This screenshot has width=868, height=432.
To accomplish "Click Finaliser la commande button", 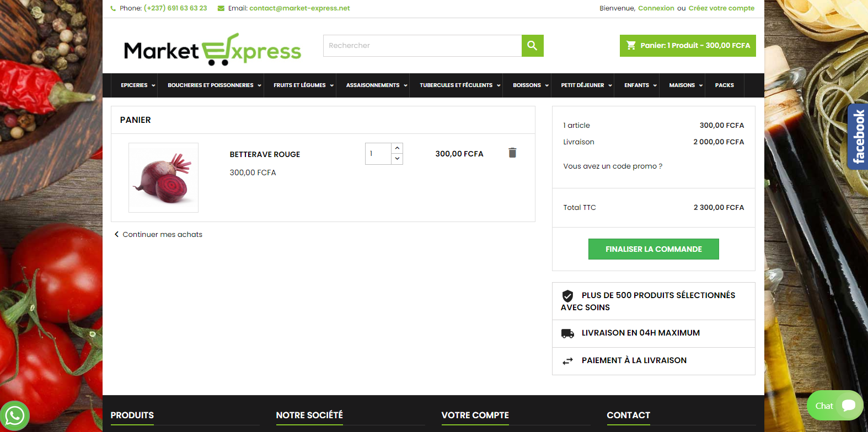I will [x=653, y=249].
